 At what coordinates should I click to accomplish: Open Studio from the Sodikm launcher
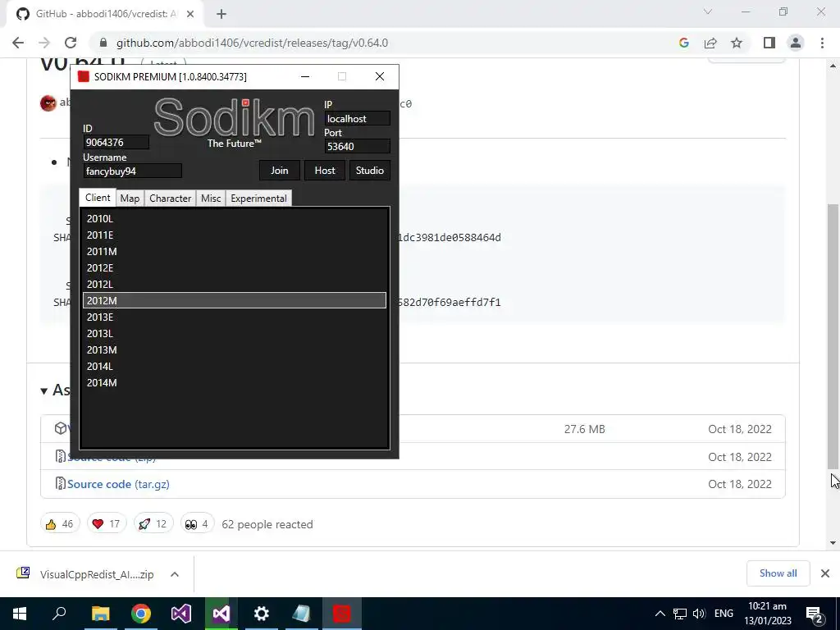[370, 171]
